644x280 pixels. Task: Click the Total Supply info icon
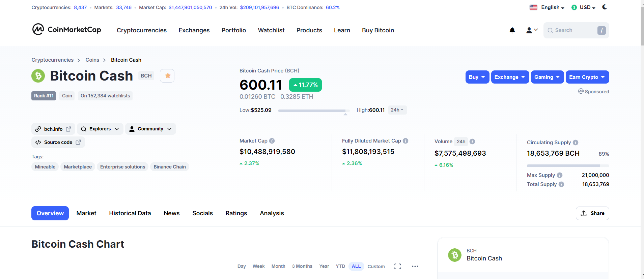point(561,184)
